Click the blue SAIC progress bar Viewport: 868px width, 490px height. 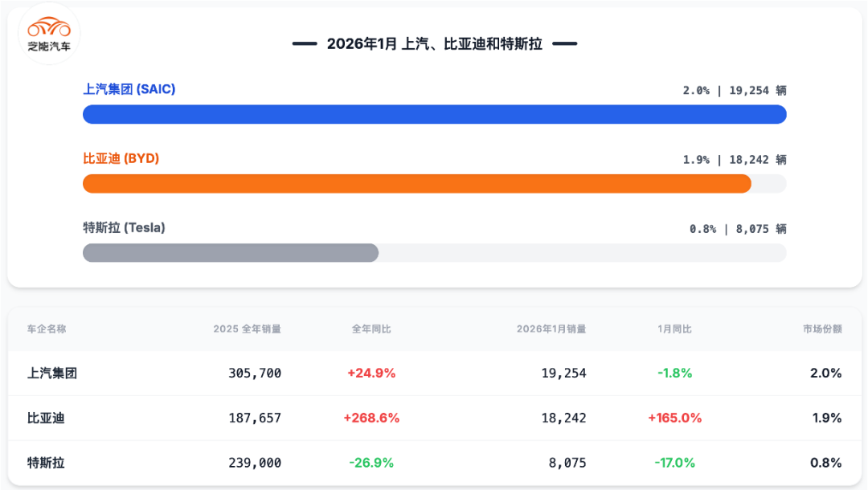[435, 115]
